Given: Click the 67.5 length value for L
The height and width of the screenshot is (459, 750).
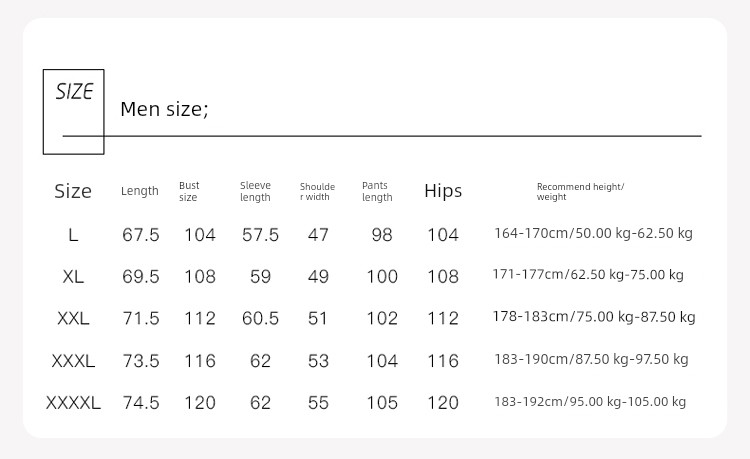Looking at the screenshot, I should tap(141, 235).
